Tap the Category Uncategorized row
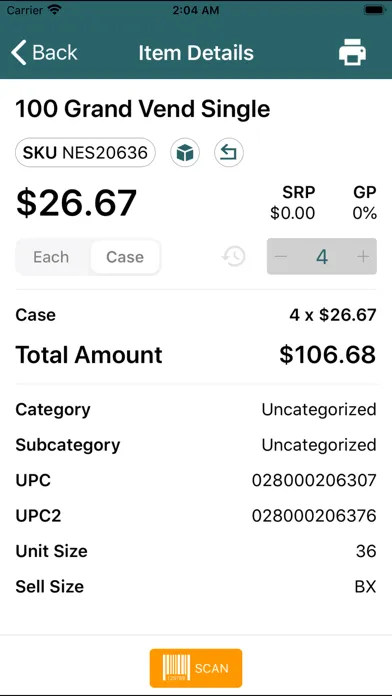This screenshot has width=392, height=696. pyautogui.click(x=196, y=409)
